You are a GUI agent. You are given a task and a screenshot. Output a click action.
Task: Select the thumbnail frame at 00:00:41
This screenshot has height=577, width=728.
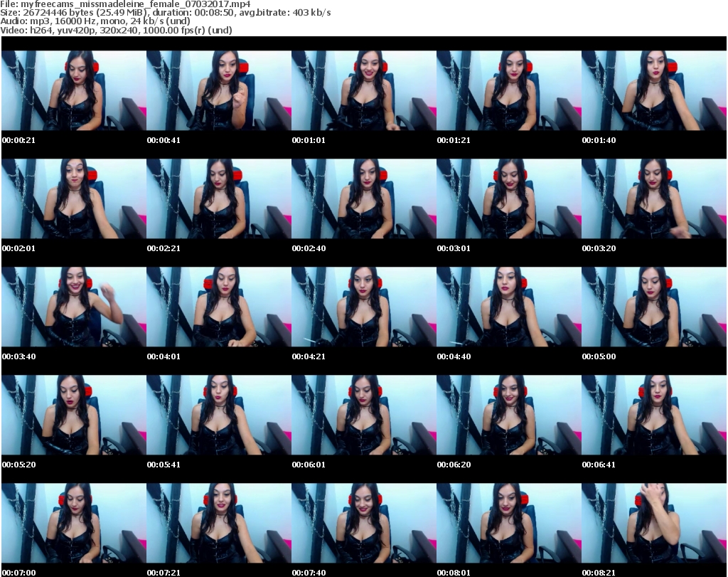[219, 90]
